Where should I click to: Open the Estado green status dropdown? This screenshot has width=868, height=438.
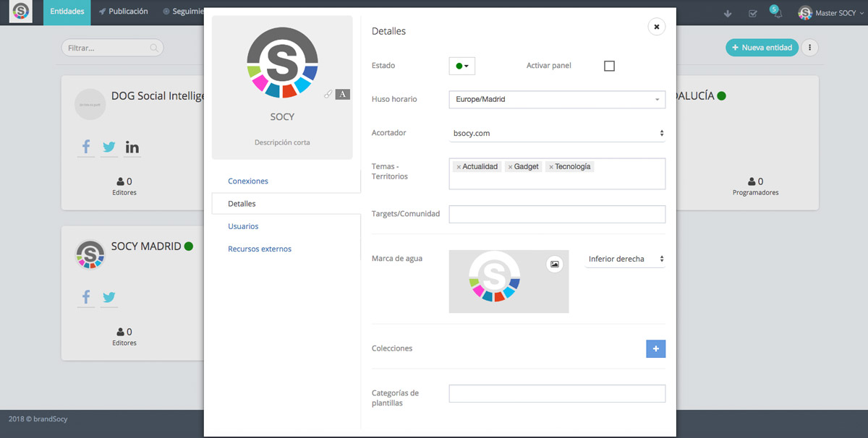[x=462, y=66]
